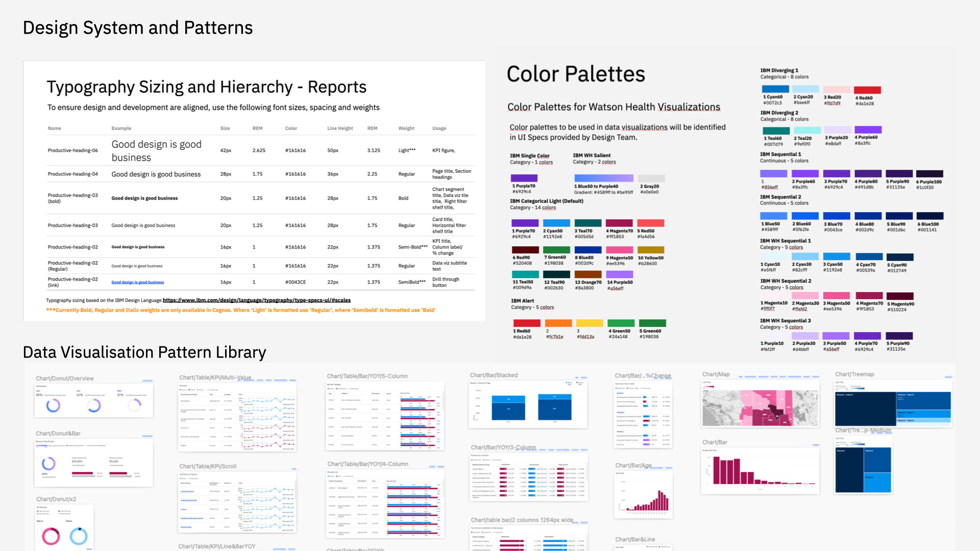
Task: Open the Chart/Tre...p-Medium treemap thumbnail
Action: tap(864, 464)
